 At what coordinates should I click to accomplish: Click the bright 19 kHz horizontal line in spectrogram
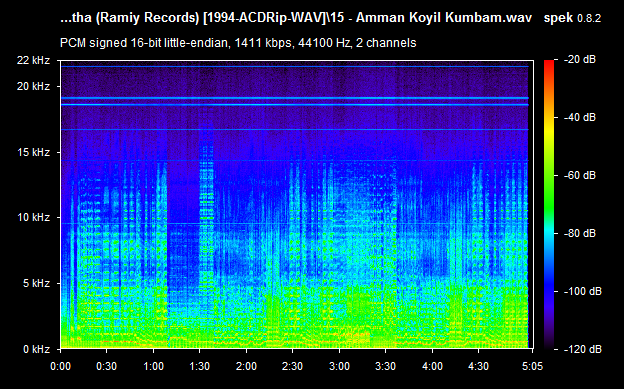(x=294, y=98)
